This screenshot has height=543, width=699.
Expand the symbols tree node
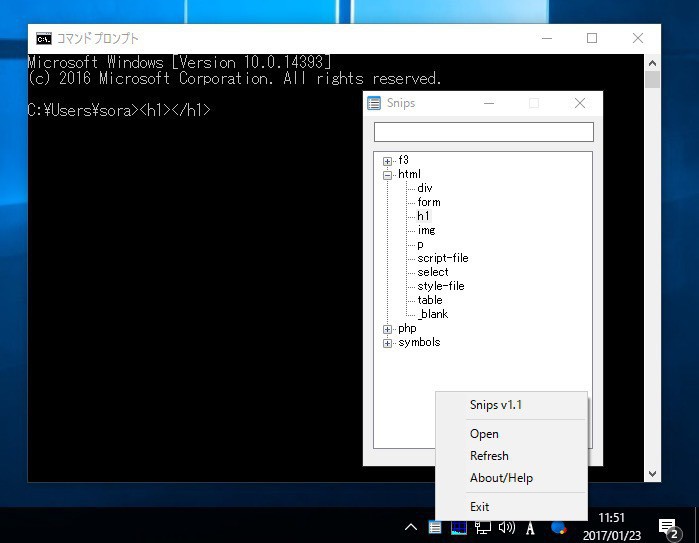click(388, 343)
